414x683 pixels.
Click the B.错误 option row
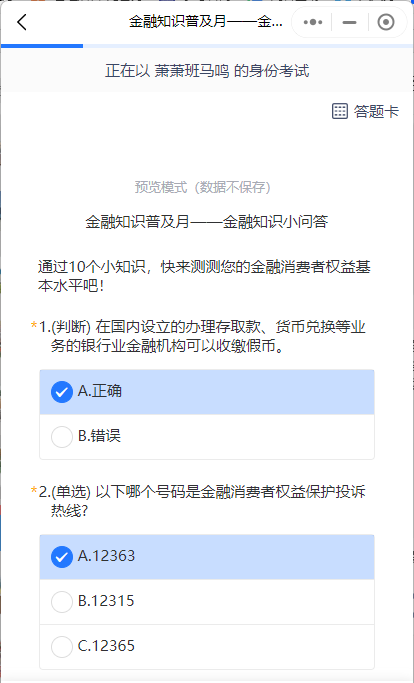click(x=207, y=436)
